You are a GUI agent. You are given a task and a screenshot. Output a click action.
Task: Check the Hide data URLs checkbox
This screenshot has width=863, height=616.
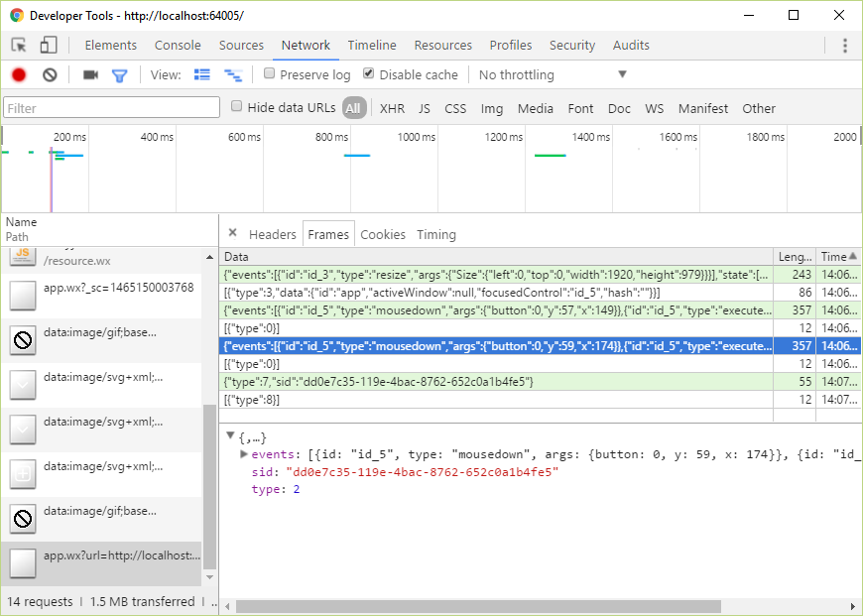[x=237, y=106]
